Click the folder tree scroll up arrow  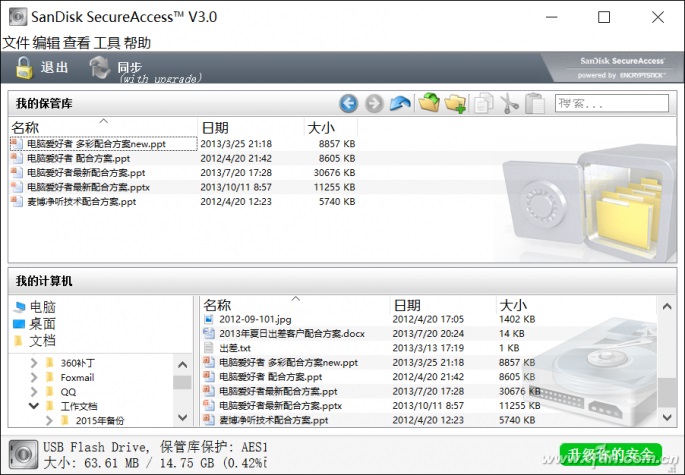point(183,364)
